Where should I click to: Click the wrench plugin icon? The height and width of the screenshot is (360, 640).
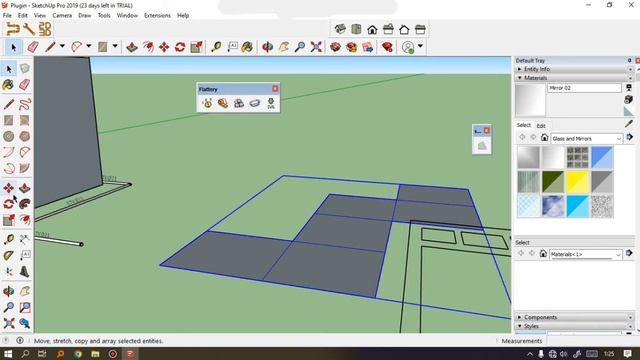29,29
